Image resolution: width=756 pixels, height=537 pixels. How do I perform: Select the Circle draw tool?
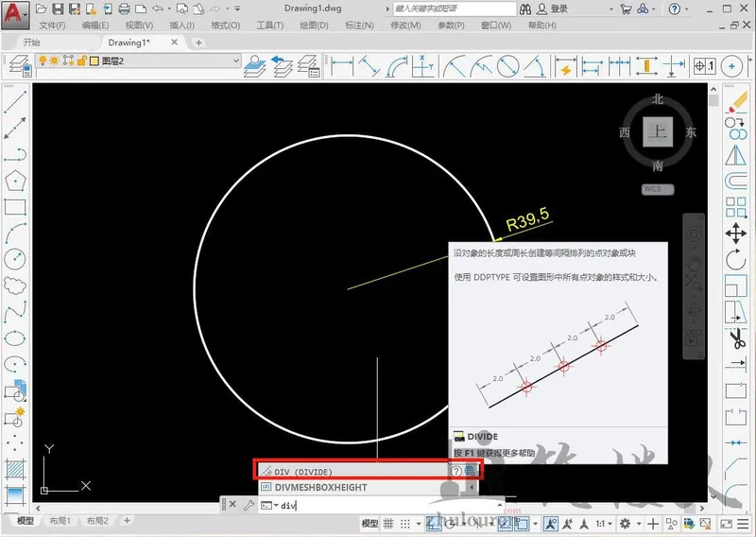click(x=15, y=259)
